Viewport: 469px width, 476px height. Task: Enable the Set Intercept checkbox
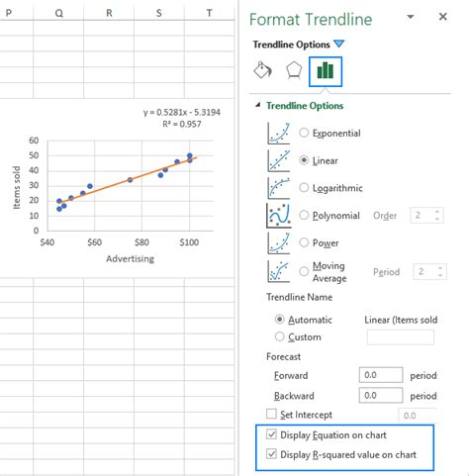click(271, 414)
